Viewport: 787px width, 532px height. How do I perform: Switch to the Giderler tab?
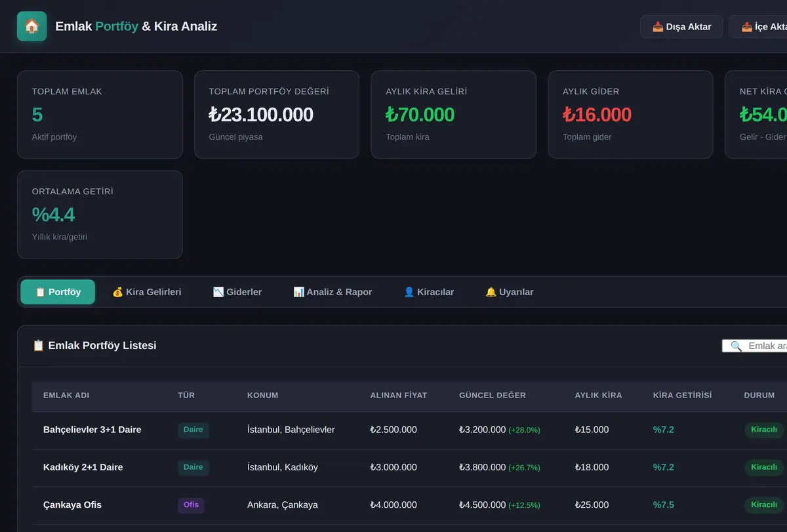coord(237,292)
